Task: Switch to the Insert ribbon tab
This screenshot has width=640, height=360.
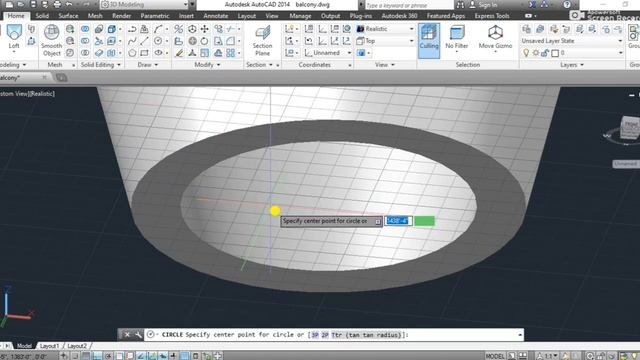Action: pyautogui.click(x=186, y=16)
